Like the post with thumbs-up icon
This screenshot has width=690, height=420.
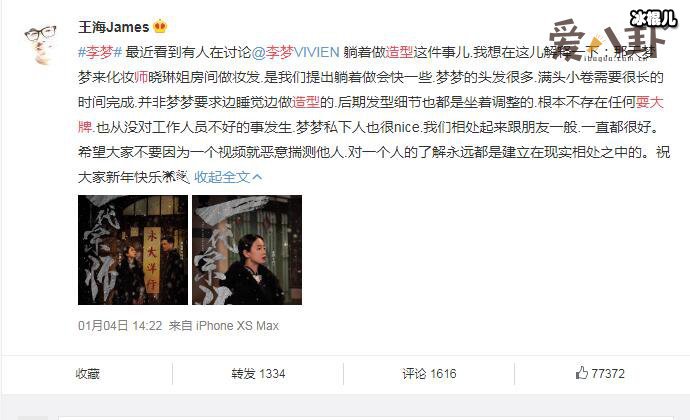(x=581, y=373)
